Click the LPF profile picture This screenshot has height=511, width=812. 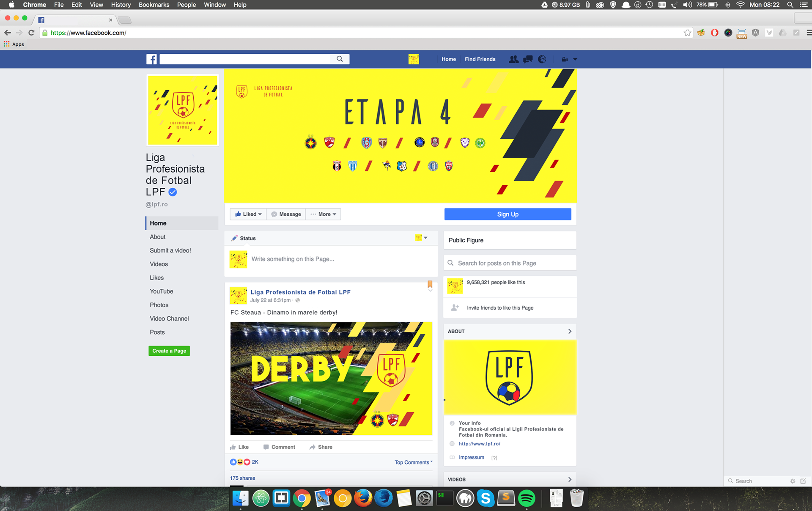pyautogui.click(x=183, y=110)
